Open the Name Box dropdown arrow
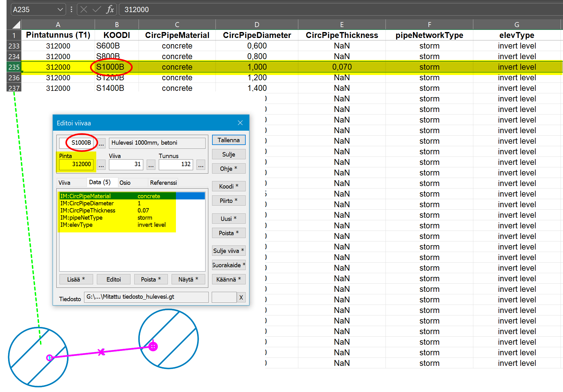The height and width of the screenshot is (392, 563). (x=60, y=10)
